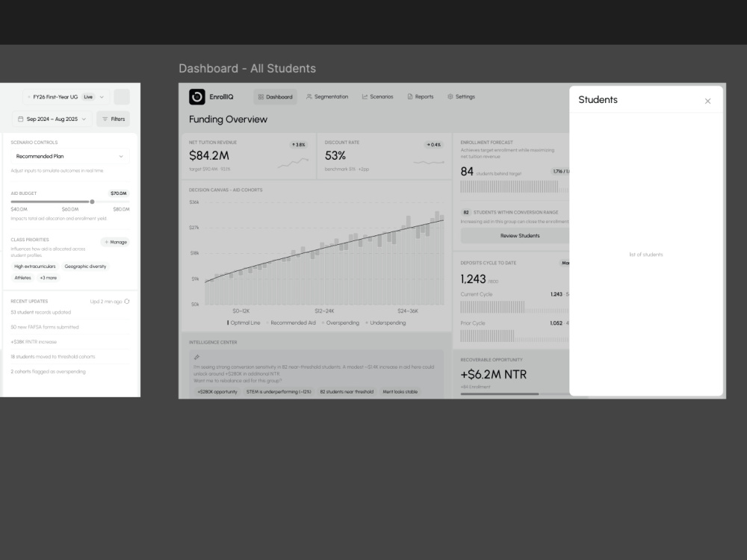This screenshot has width=747, height=560.
Task: Click the Scenarios chart icon
Action: point(365,96)
